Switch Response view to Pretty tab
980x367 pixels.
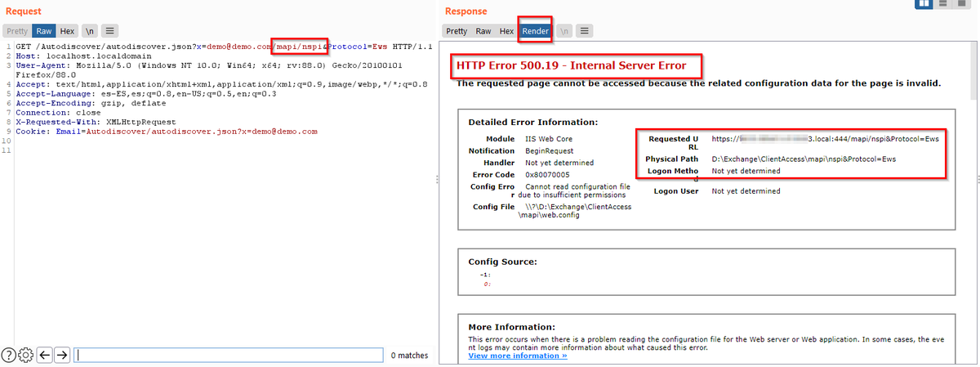tap(457, 31)
